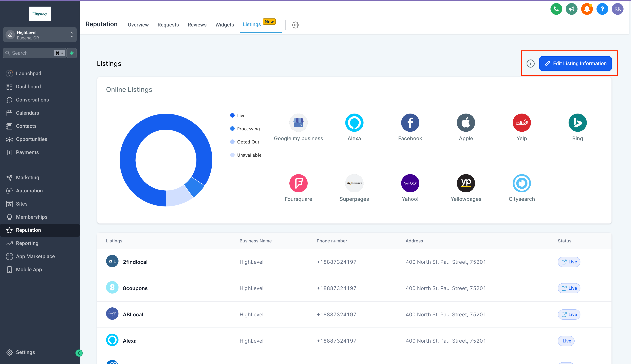Click the quick actions lightning bolt icon
631x364 pixels.
(72, 53)
